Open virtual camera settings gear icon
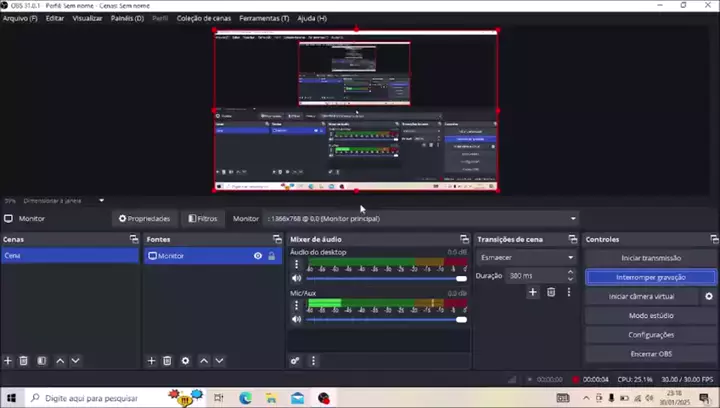The width and height of the screenshot is (720, 408). coord(709,296)
